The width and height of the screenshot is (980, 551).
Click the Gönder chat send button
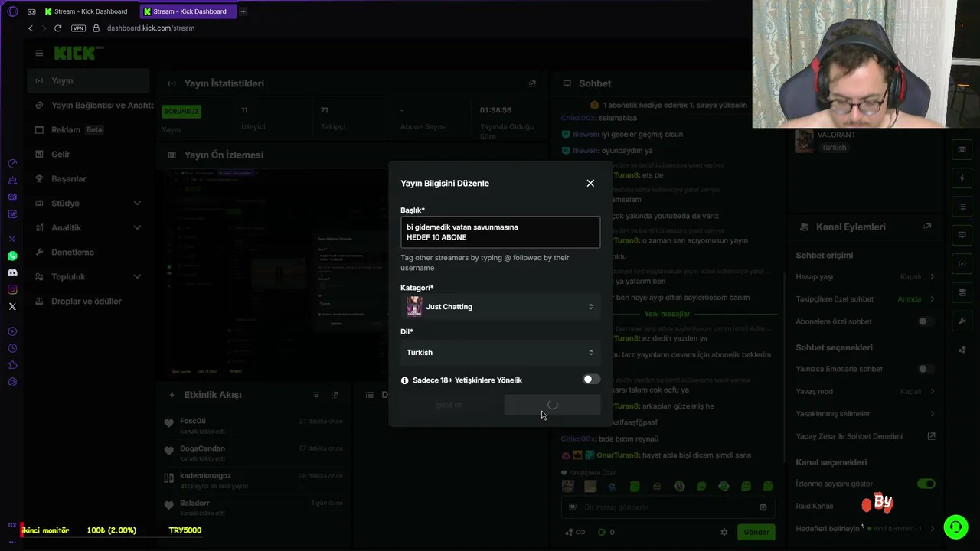[756, 532]
